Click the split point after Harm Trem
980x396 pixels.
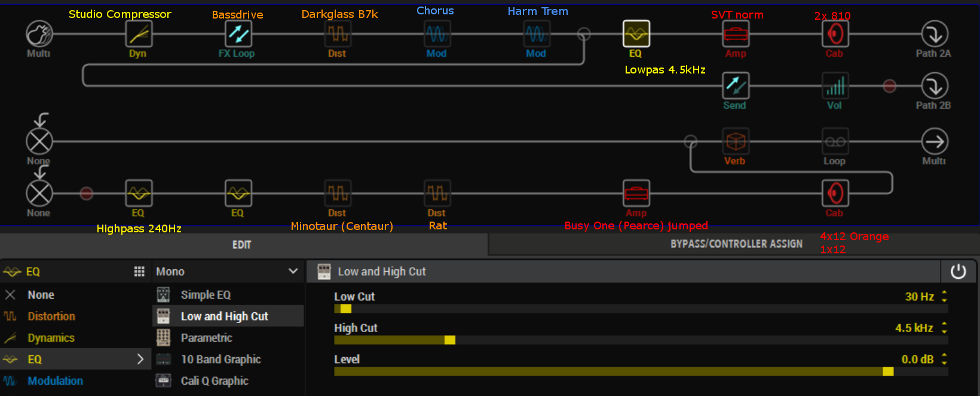pyautogui.click(x=584, y=34)
